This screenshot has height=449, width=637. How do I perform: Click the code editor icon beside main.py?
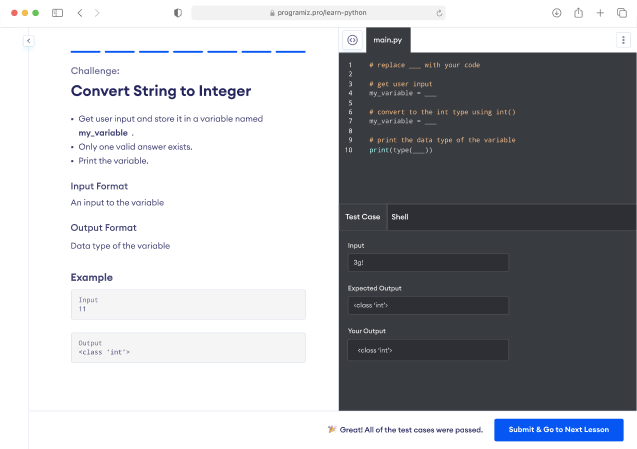[352, 40]
